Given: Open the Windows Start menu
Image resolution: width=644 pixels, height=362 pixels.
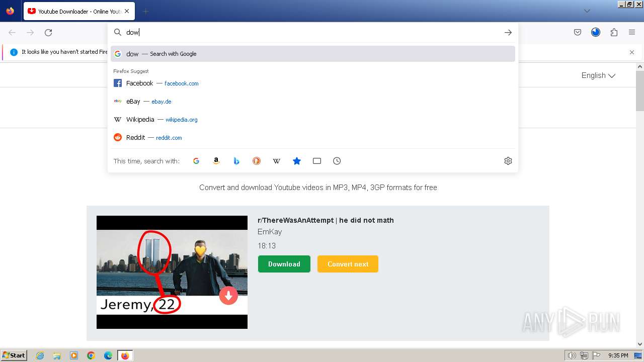Looking at the screenshot, I should coord(14,355).
